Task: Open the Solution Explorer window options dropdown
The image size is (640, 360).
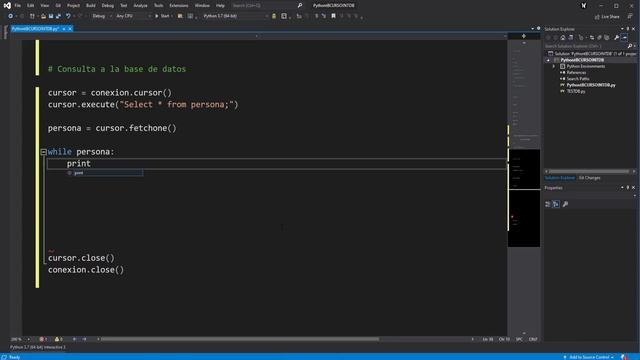Action: [622, 29]
